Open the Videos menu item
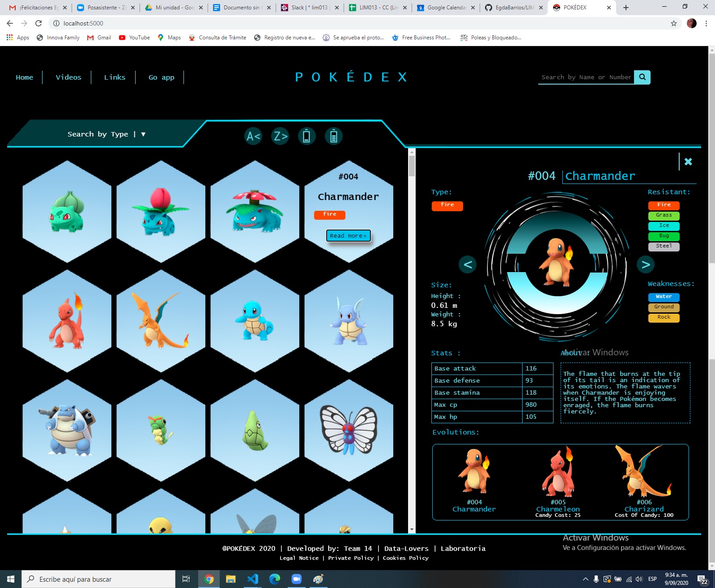This screenshot has width=715, height=588. click(x=68, y=77)
